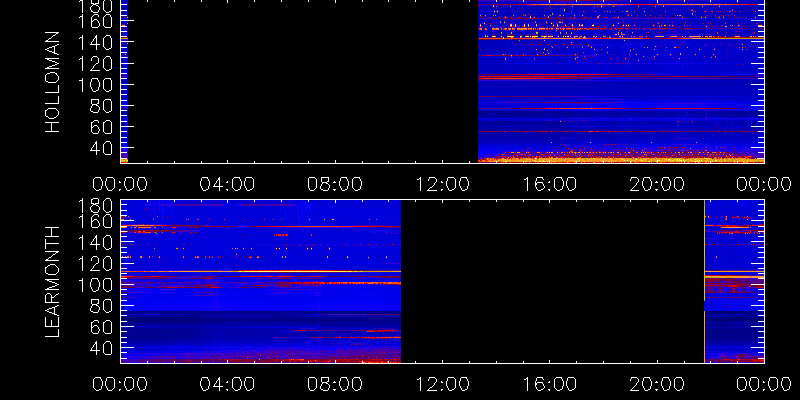Choose the 12:00 time label under Learmonth plot
Viewport: 800px width, 400px height.
point(442,384)
